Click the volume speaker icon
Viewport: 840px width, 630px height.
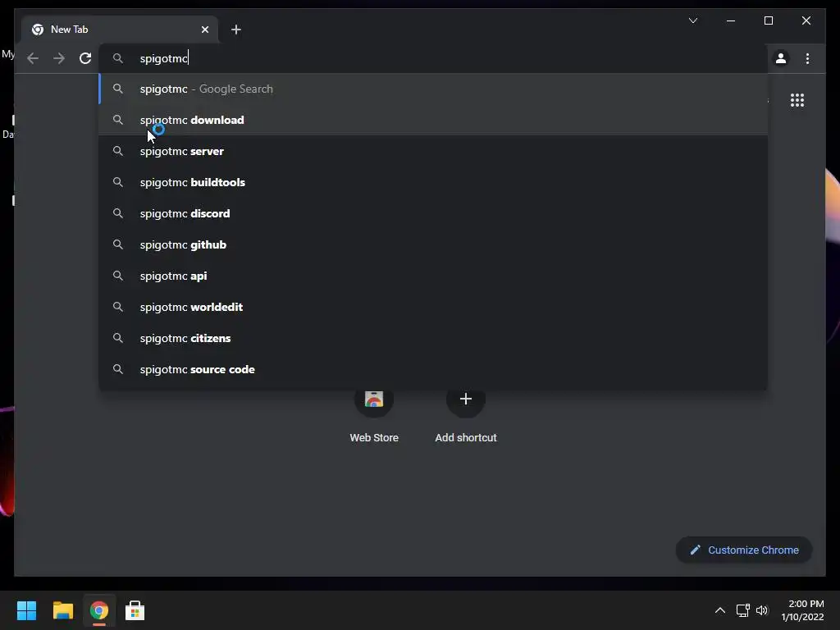[762, 610]
